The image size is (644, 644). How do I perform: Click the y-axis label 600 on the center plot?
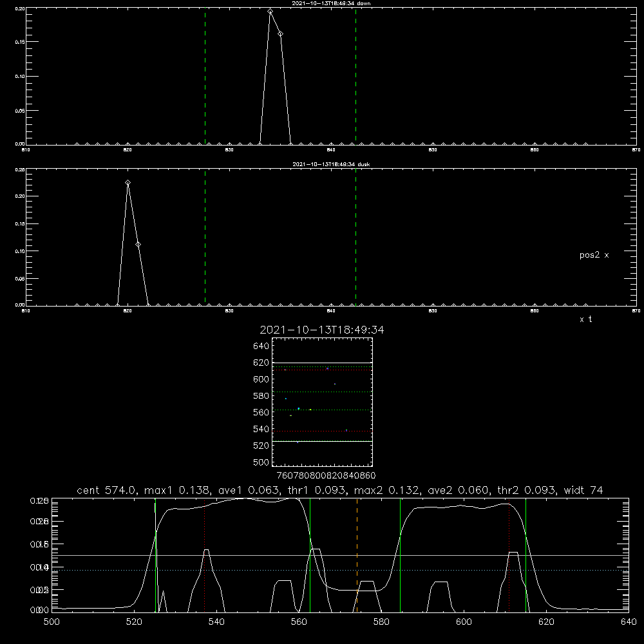point(261,379)
